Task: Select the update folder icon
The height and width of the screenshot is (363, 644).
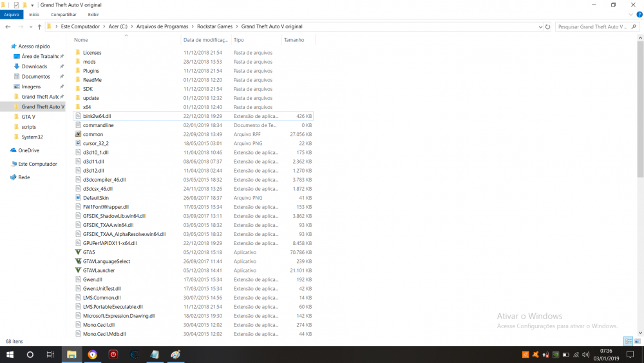Action: click(78, 98)
